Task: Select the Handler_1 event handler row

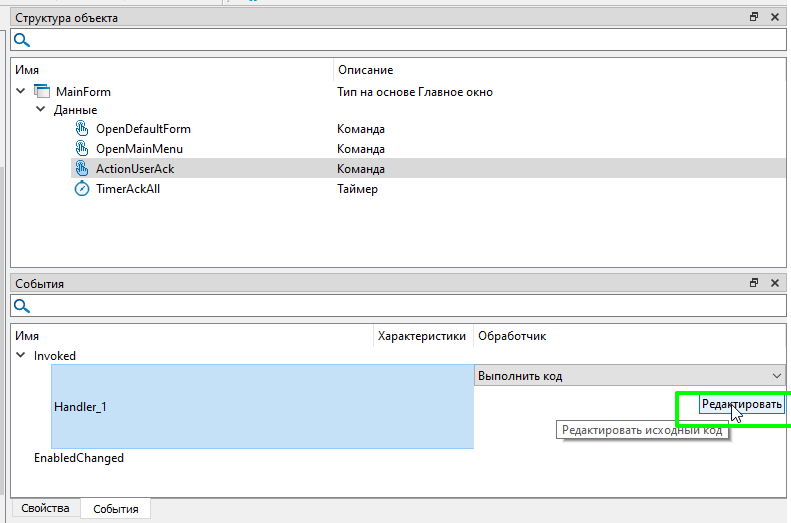Action: [x=262, y=406]
